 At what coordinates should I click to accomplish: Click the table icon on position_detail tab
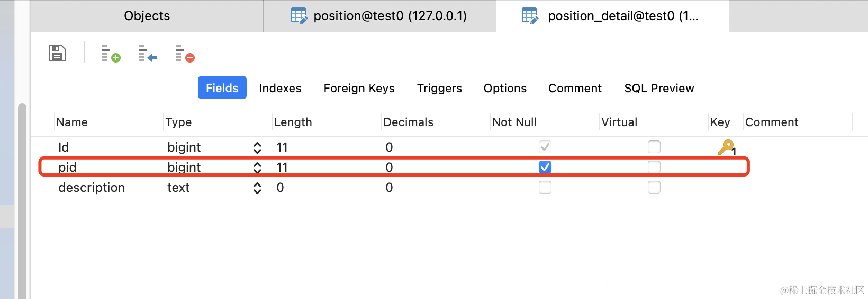point(530,16)
